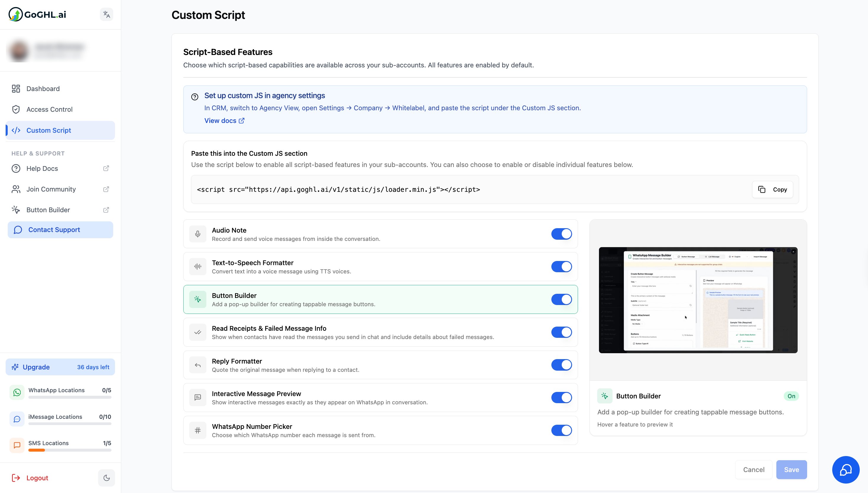Click 'Set up custom JS in agency settings' title
The height and width of the screenshot is (493, 868).
265,95
